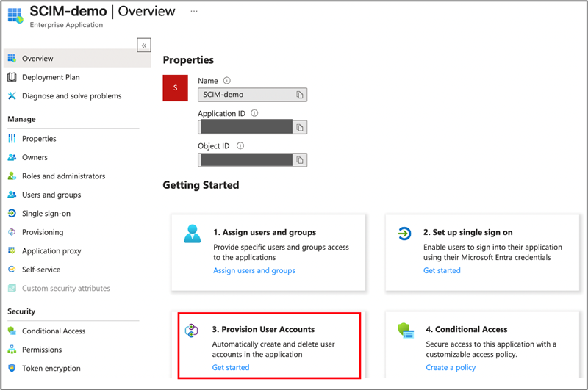This screenshot has width=588, height=390.
Task: Click the Name text field
Action: point(245,95)
